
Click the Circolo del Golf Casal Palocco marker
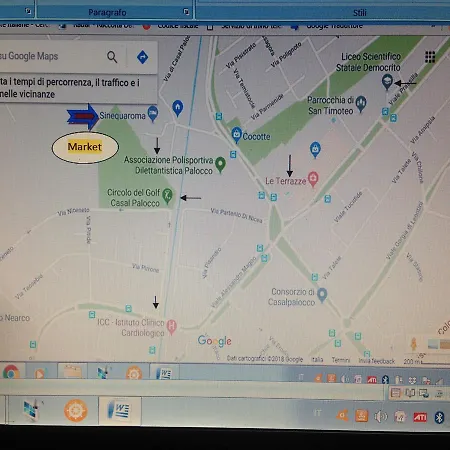point(167,196)
